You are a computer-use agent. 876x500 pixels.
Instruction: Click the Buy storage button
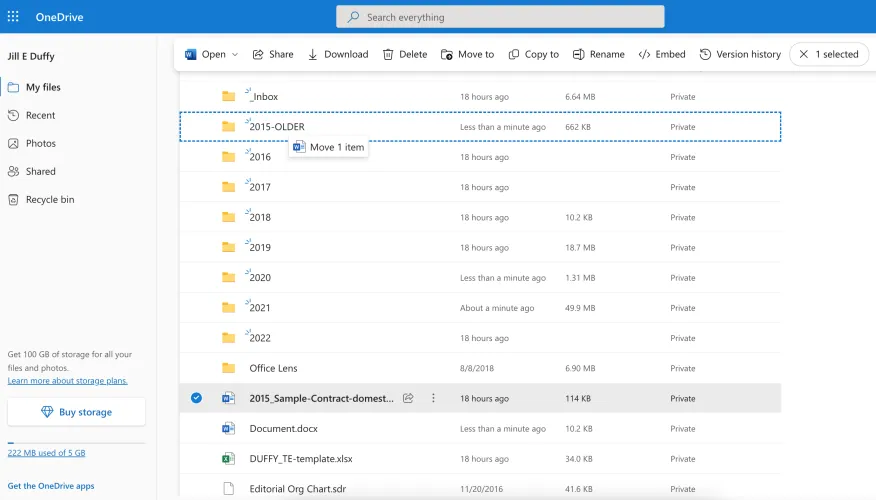76,412
